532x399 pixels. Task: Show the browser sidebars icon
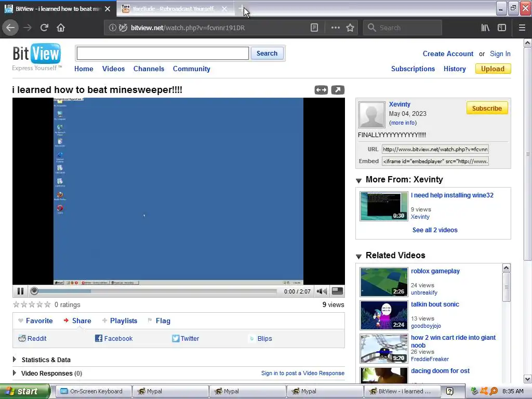click(x=502, y=28)
